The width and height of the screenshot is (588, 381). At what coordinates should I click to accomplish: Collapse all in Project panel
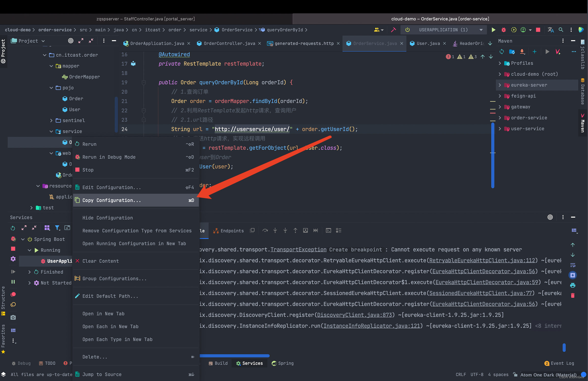point(91,41)
